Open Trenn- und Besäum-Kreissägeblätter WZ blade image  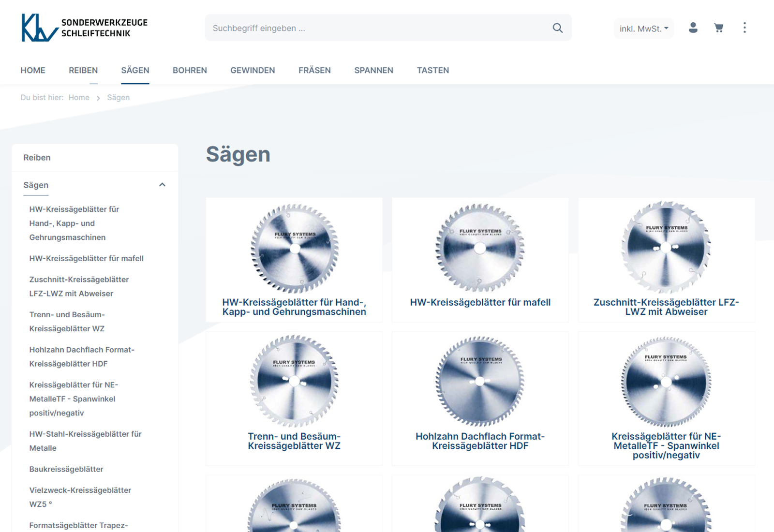(294, 382)
